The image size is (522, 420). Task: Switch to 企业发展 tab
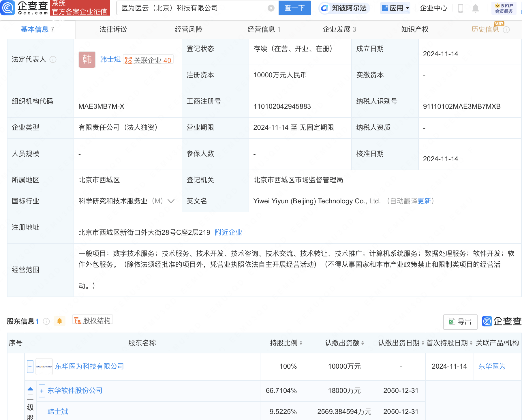pos(339,29)
